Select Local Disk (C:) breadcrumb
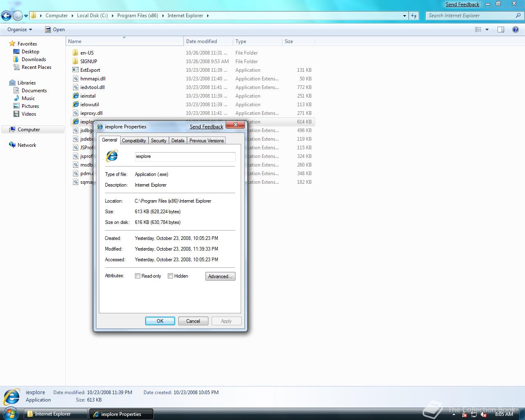 coord(92,16)
